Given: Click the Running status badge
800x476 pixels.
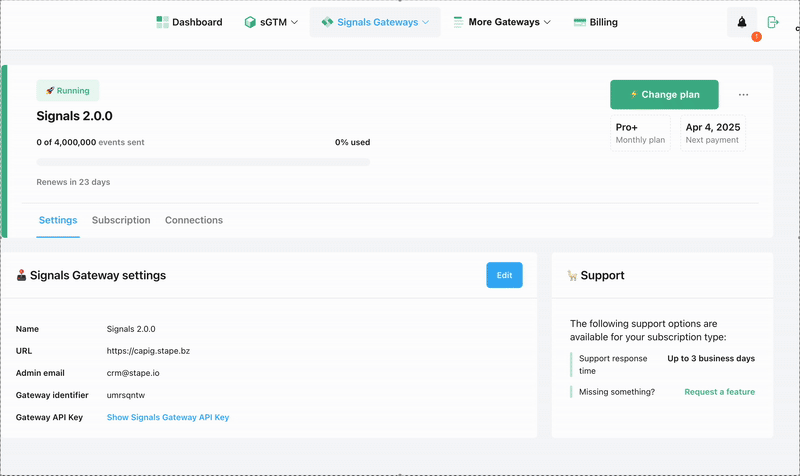Looking at the screenshot, I should pyautogui.click(x=67, y=90).
